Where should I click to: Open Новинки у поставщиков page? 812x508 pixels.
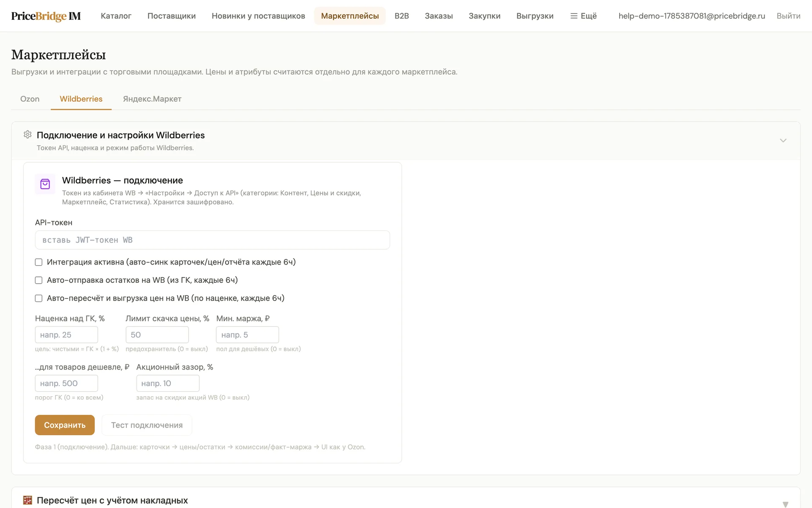tap(258, 16)
